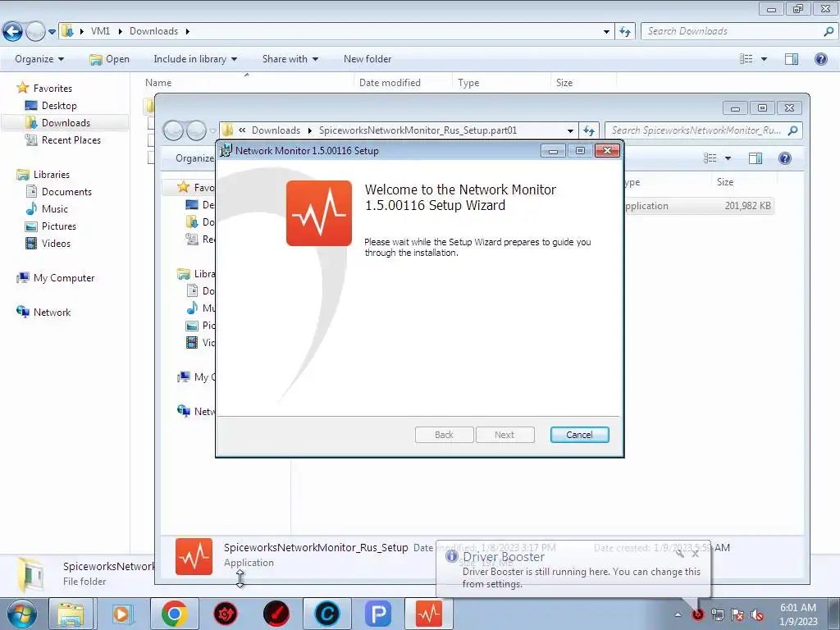Open Windows Start menu orb

pos(21,614)
